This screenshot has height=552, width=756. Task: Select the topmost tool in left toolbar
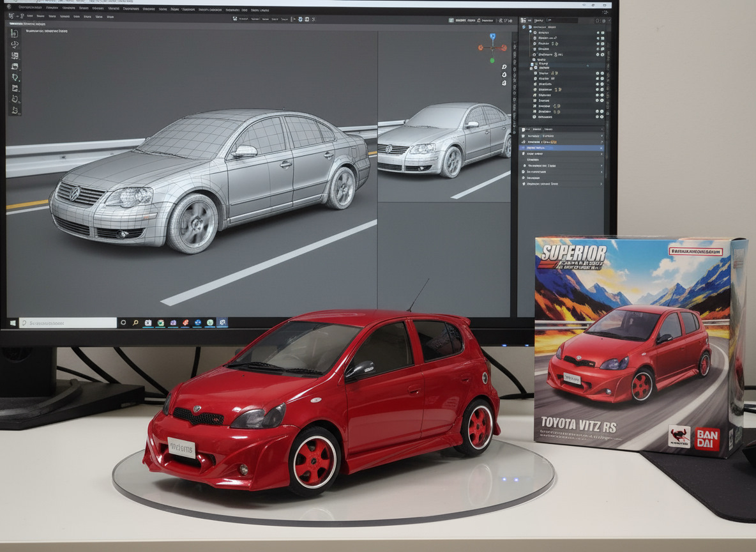15,33
